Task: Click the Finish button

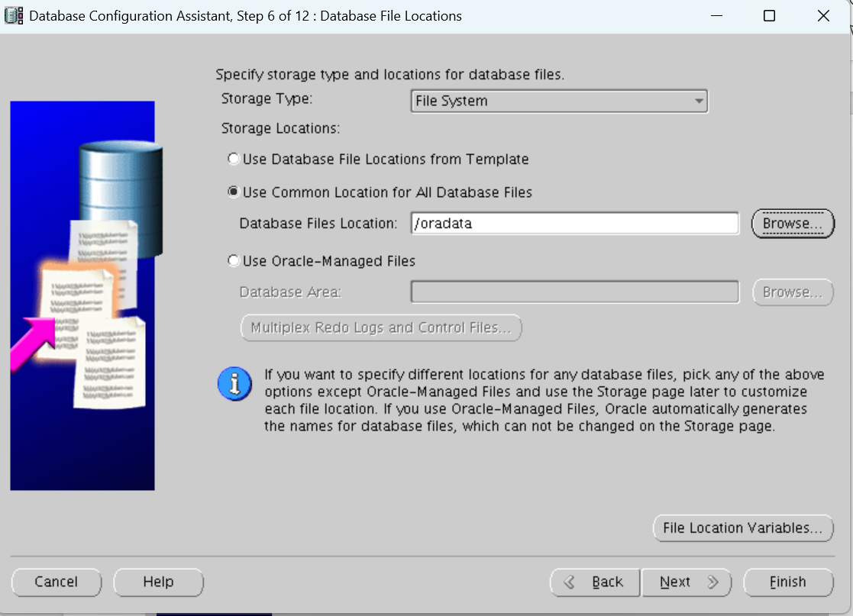Action: point(788,582)
